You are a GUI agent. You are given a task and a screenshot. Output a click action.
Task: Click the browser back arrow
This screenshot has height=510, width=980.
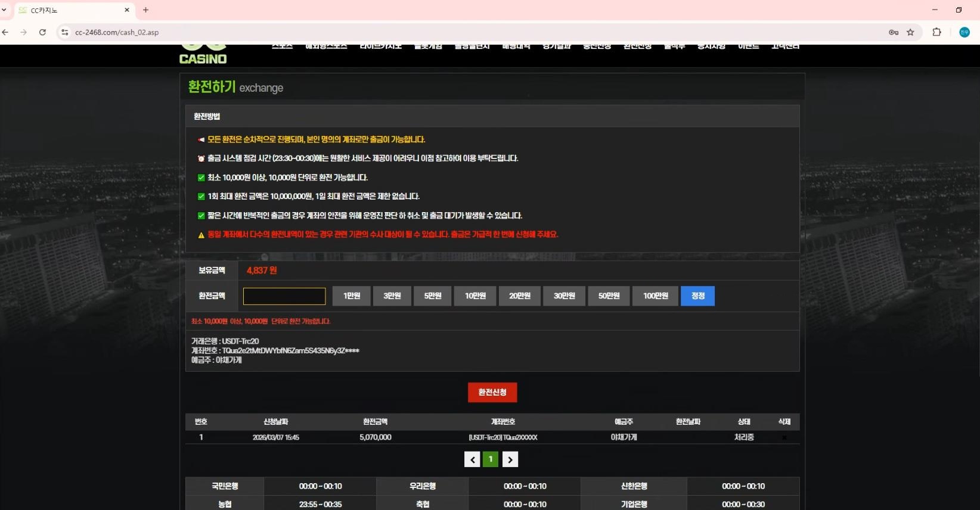click(x=5, y=32)
